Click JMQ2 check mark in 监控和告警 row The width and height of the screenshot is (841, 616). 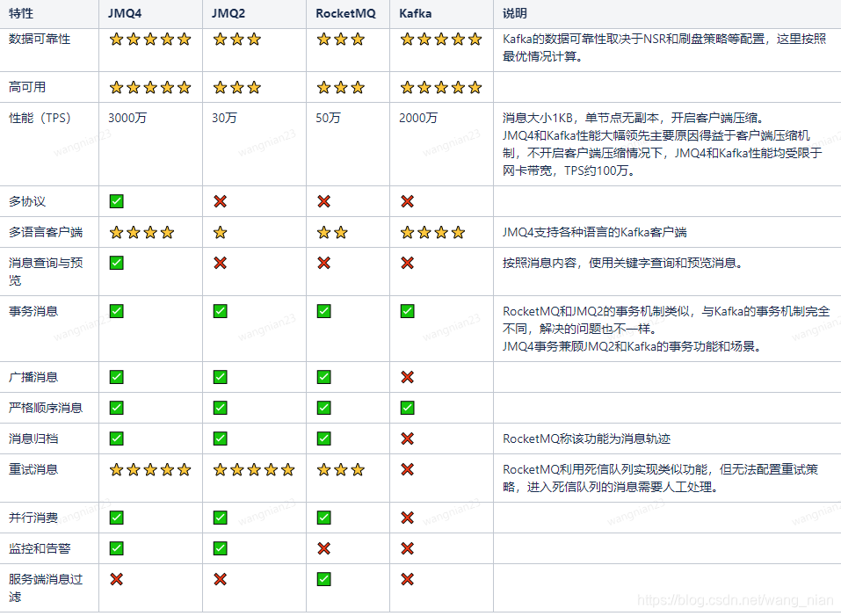[220, 548]
